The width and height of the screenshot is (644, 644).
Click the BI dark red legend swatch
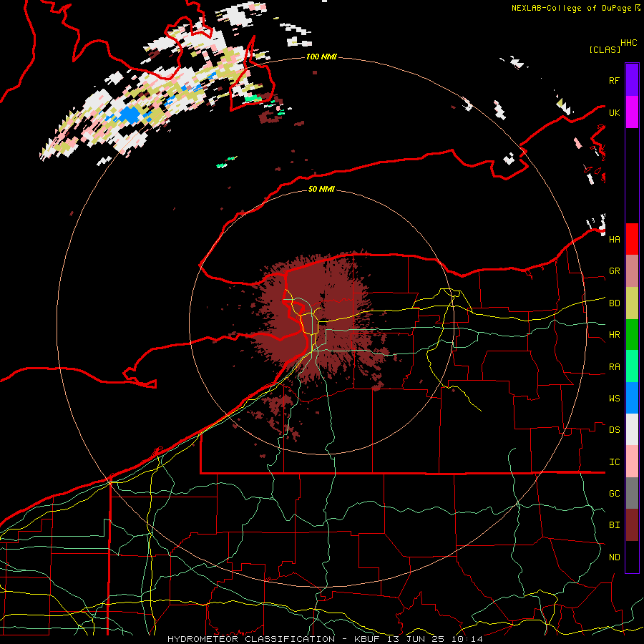tap(632, 525)
